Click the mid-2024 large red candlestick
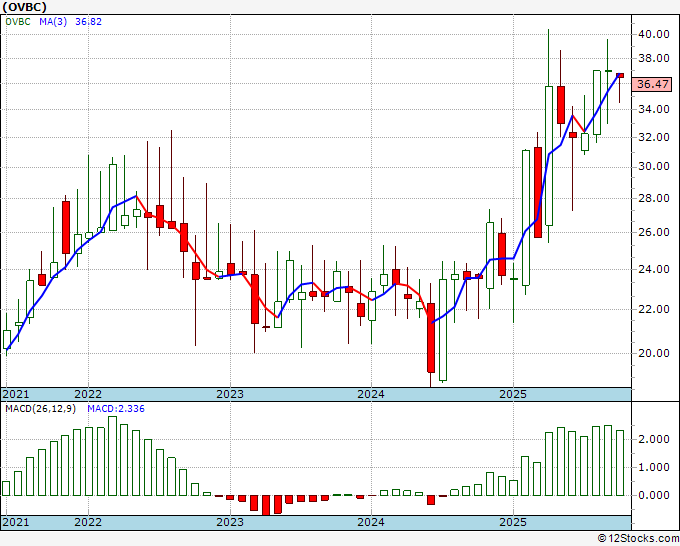The width and height of the screenshot is (680, 546). [x=431, y=338]
